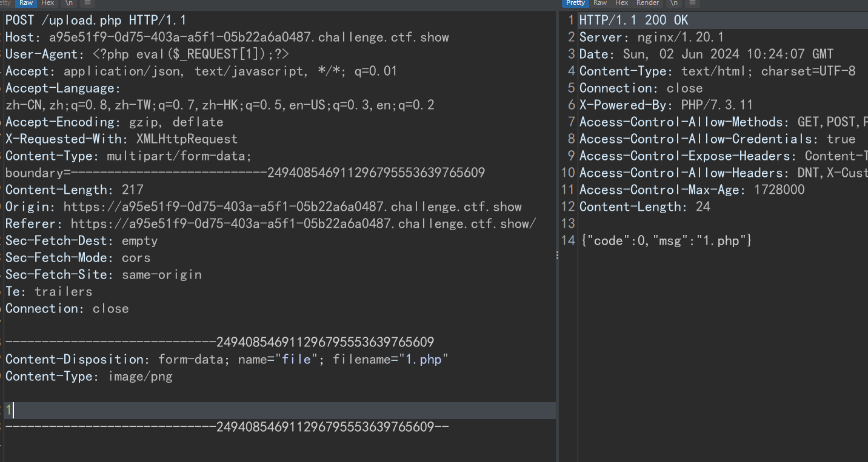The height and width of the screenshot is (462, 868).
Task: Click response Content-Type text/html line
Action: tap(718, 71)
